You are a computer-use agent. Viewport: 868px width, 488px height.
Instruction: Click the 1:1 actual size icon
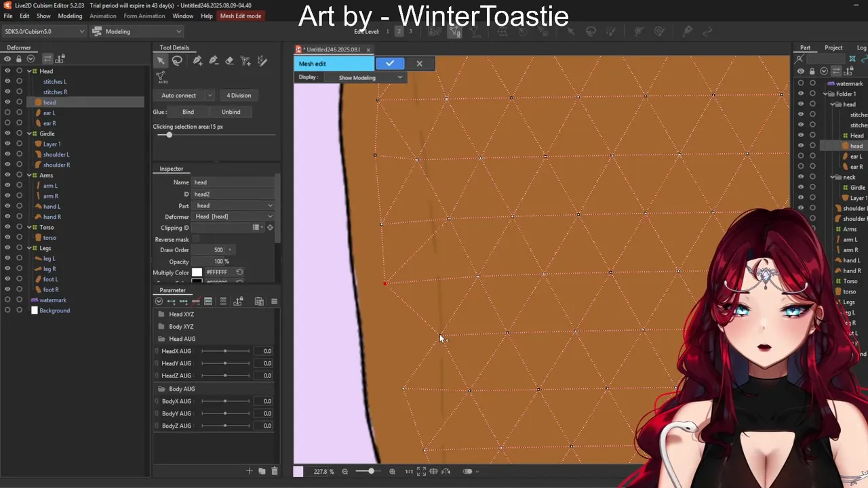[x=409, y=471]
